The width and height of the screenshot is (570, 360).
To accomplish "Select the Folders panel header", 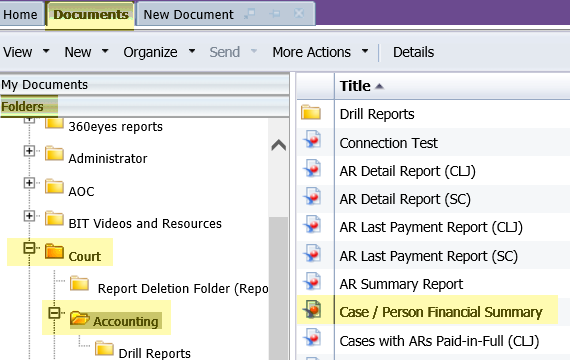I will 145,107.
